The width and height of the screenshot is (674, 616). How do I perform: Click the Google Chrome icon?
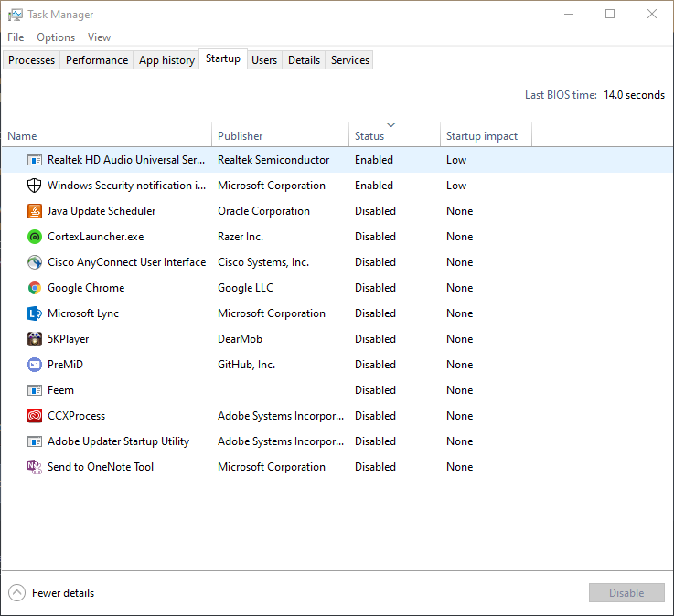click(x=35, y=288)
